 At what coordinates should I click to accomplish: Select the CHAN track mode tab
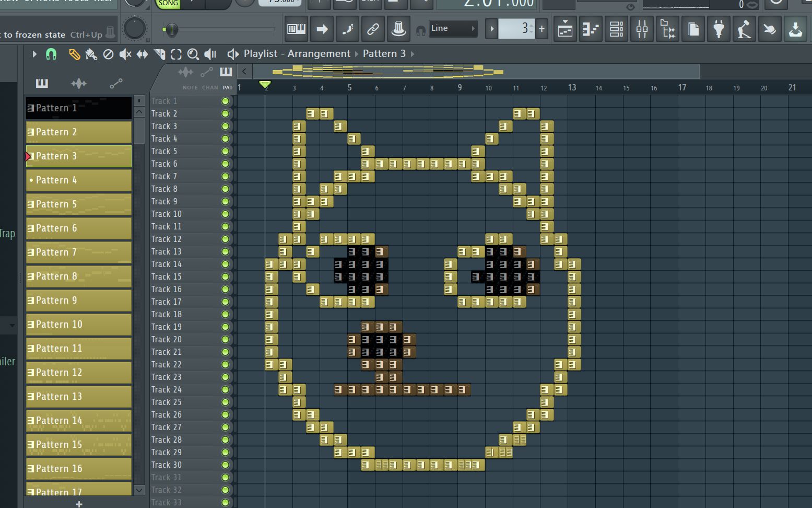click(210, 87)
